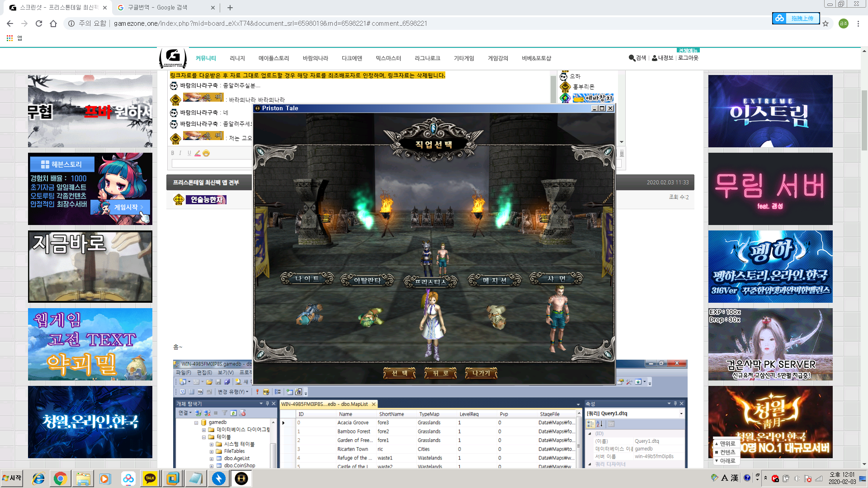This screenshot has width=868, height=488.
Task: Click the Knight class button in the game
Action: tap(307, 279)
